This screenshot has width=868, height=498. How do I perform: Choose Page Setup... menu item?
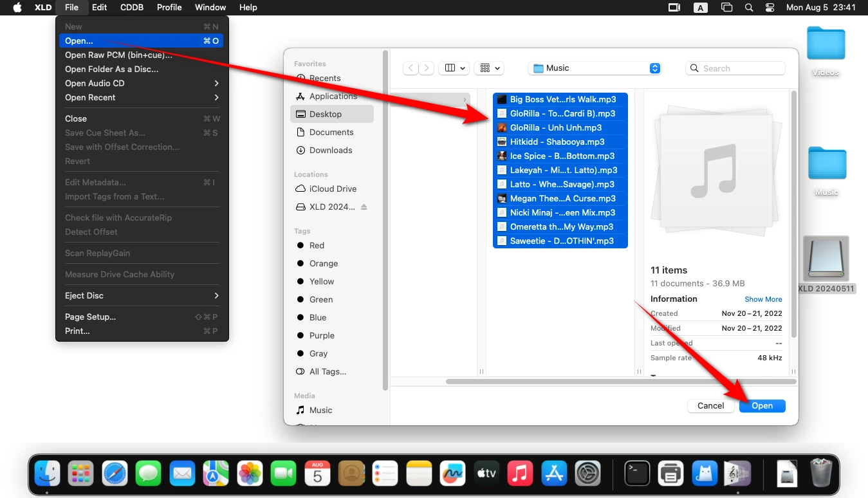click(142, 317)
